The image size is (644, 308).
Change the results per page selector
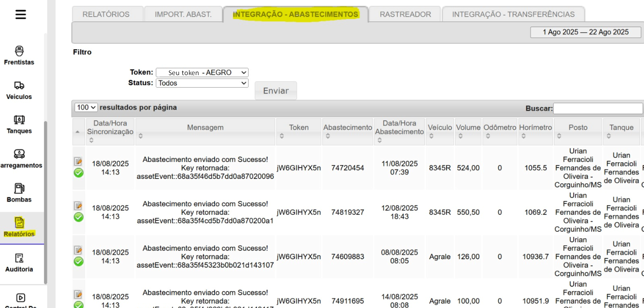86,107
